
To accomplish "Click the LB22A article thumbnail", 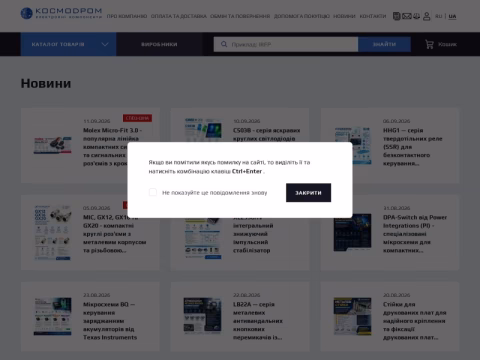I will (202, 316).
